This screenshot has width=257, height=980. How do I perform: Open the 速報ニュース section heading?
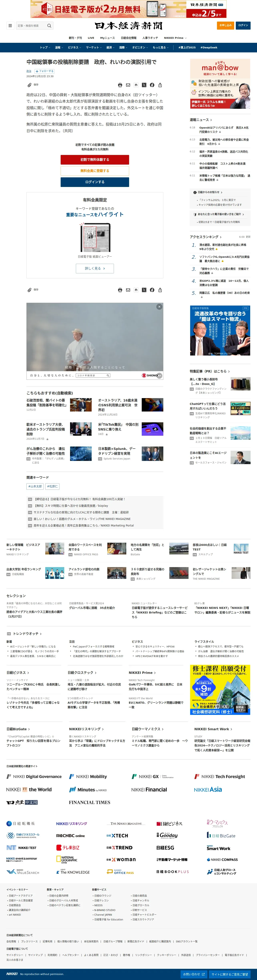click(201, 120)
